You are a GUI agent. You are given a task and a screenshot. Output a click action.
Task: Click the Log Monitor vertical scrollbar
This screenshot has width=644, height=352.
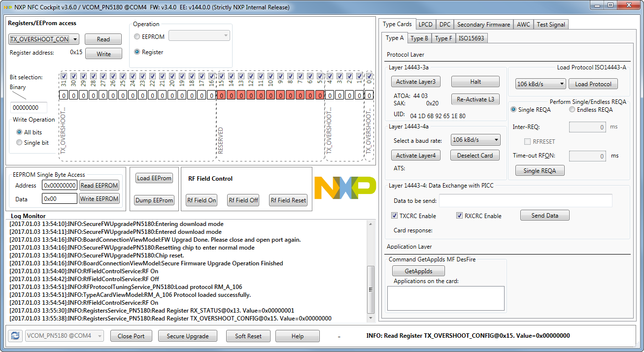pos(371,290)
